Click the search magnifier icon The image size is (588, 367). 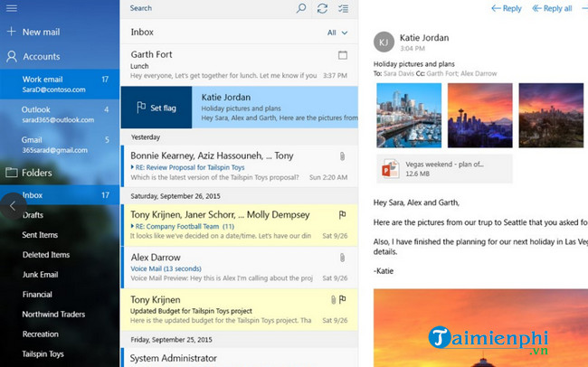(x=301, y=8)
